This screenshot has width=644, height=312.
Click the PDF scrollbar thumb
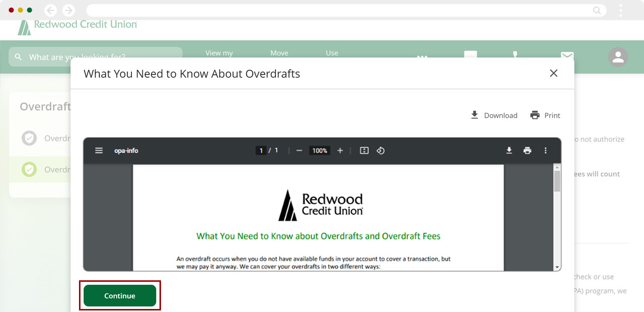[x=557, y=181]
